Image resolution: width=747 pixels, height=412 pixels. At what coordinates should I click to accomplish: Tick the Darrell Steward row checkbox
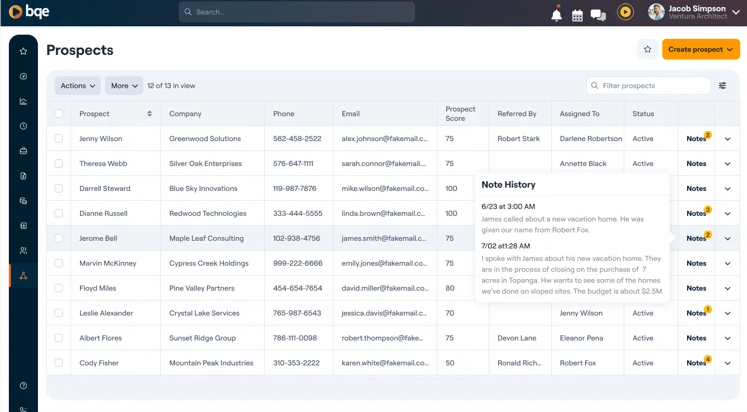(x=59, y=189)
